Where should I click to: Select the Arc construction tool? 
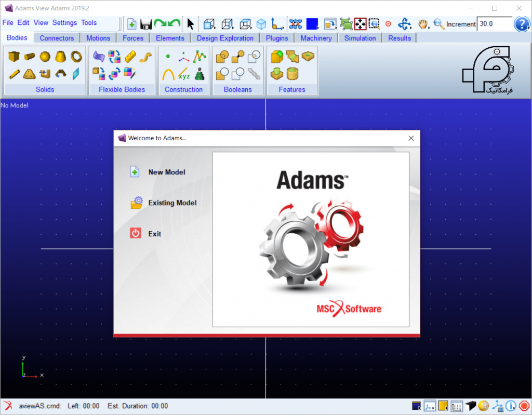tap(168, 74)
